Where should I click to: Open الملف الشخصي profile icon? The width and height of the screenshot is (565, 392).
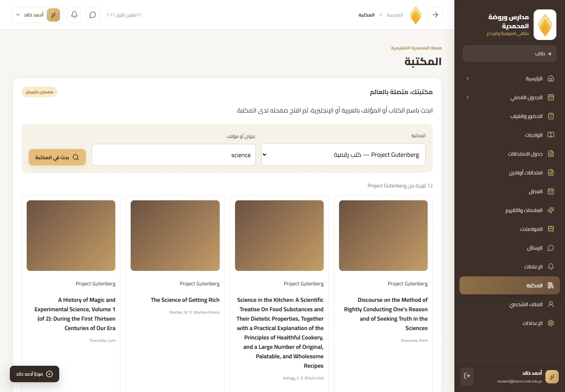550,304
